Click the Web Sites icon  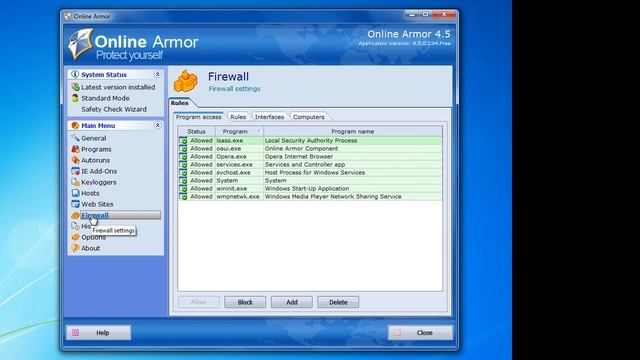pyautogui.click(x=76, y=204)
